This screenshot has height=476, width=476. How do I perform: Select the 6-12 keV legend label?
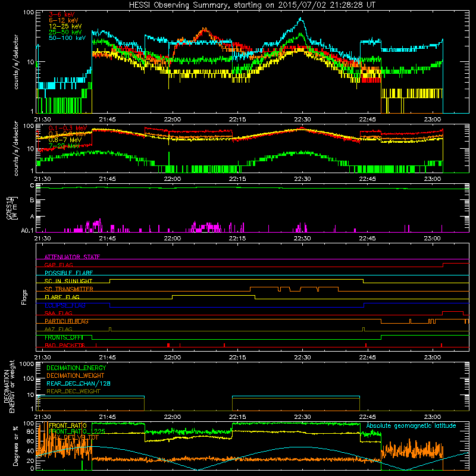(x=64, y=20)
